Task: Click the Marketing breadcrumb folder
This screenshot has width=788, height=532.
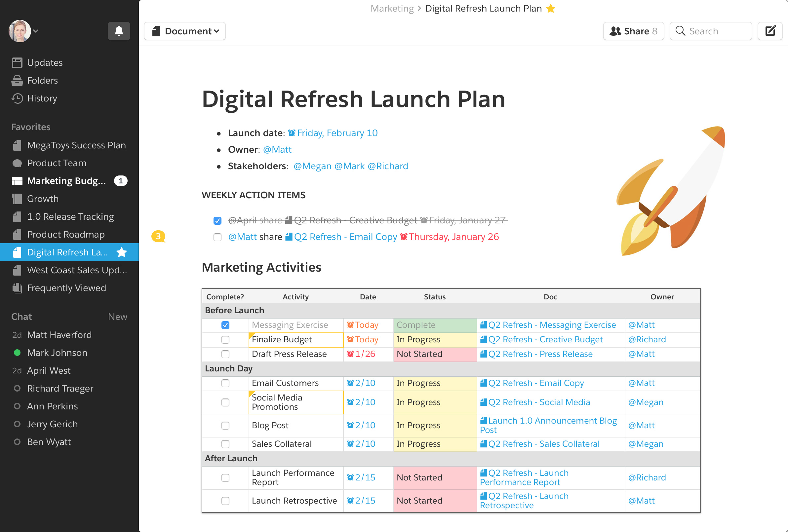Action: (392, 9)
